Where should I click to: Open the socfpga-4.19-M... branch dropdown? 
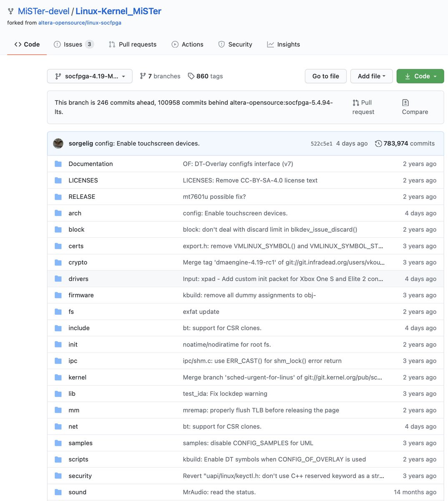point(90,76)
